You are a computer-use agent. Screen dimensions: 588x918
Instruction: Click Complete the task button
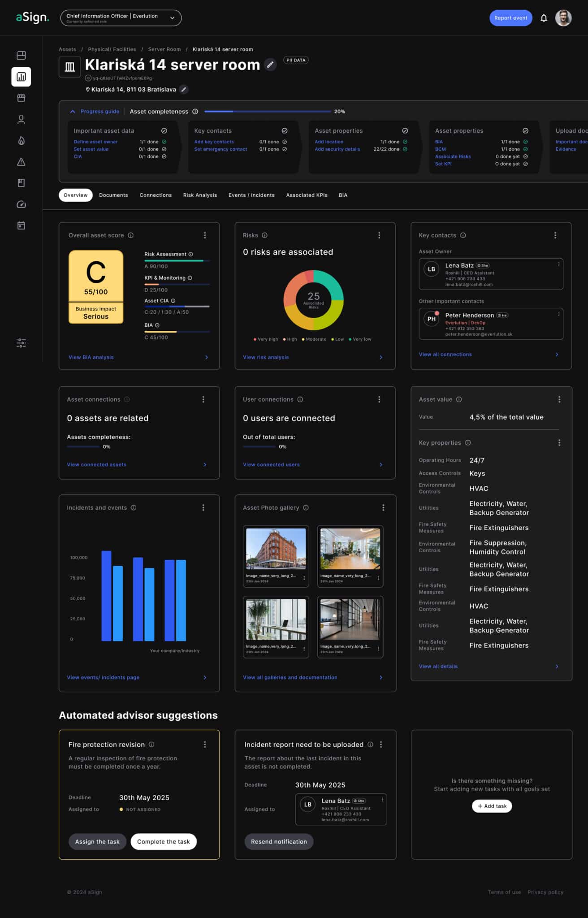(x=164, y=842)
